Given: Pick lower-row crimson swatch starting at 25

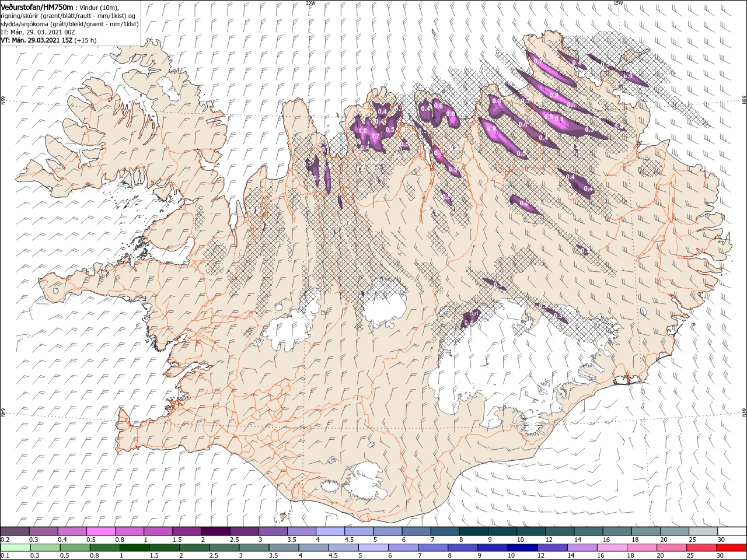Looking at the screenshot, I should 701,548.
